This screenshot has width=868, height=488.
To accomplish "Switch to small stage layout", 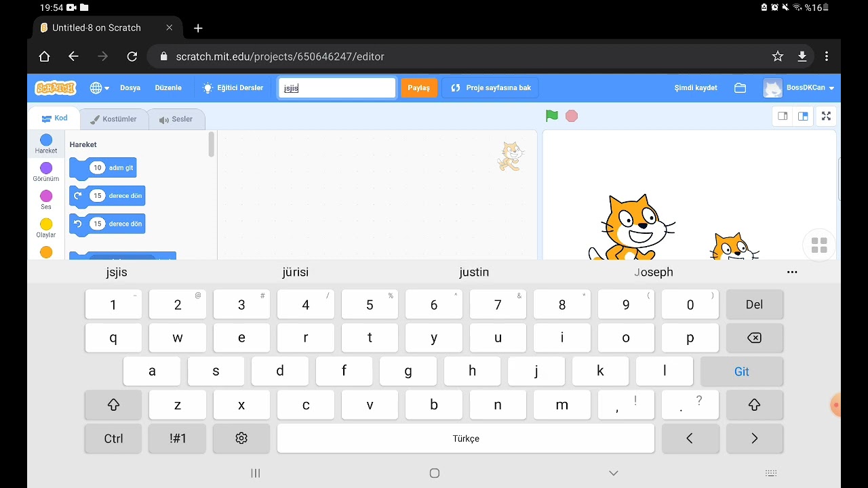I will tap(783, 116).
